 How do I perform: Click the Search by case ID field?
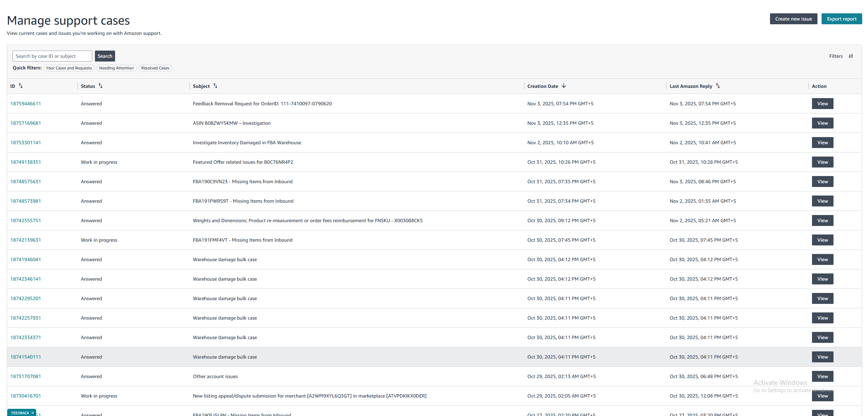coord(52,56)
